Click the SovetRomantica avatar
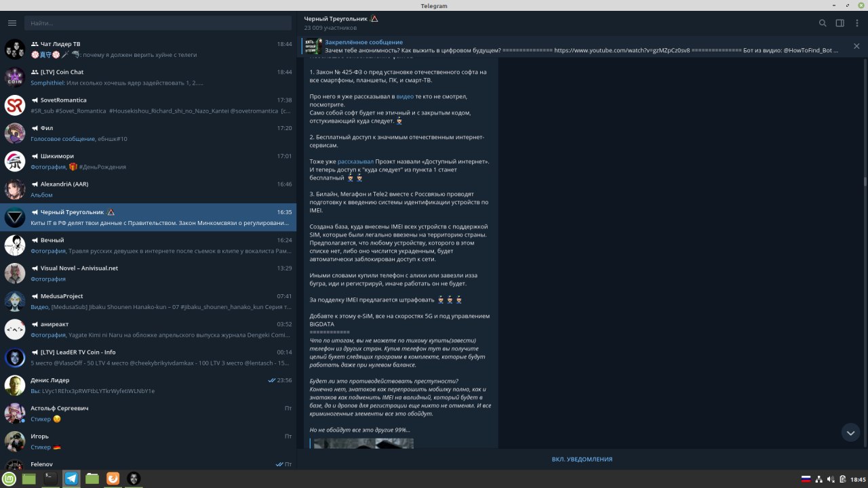The width and height of the screenshot is (868, 488). coord(15,105)
